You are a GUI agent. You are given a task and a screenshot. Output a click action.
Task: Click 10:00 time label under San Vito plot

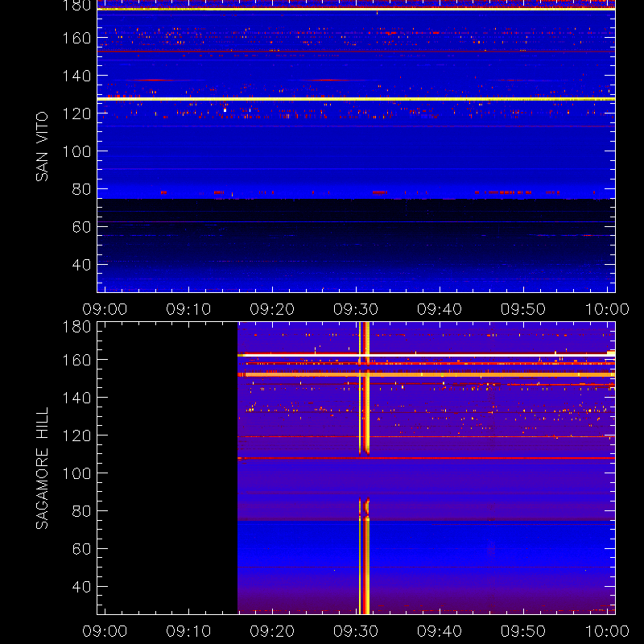tap(607, 309)
